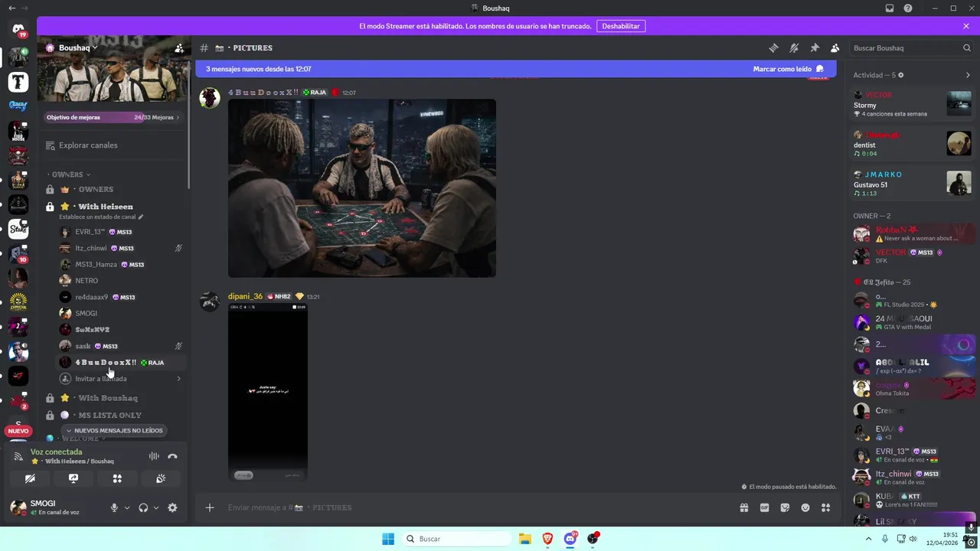
Task: Collapse the OWNERS category
Action: [69, 174]
